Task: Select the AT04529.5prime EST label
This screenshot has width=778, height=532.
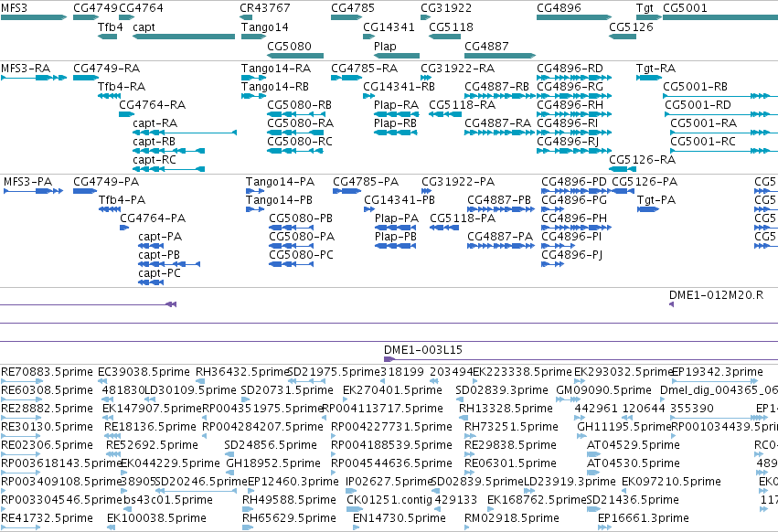Action: click(x=634, y=445)
